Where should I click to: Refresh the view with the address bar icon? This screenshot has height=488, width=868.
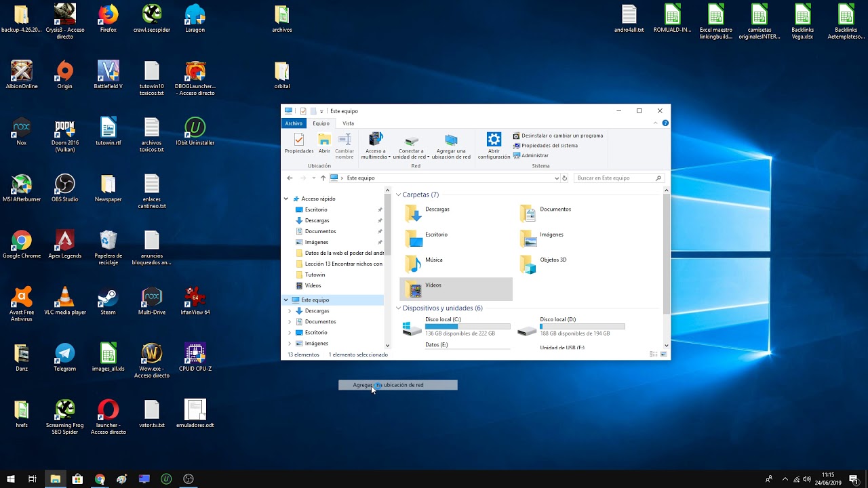click(565, 178)
